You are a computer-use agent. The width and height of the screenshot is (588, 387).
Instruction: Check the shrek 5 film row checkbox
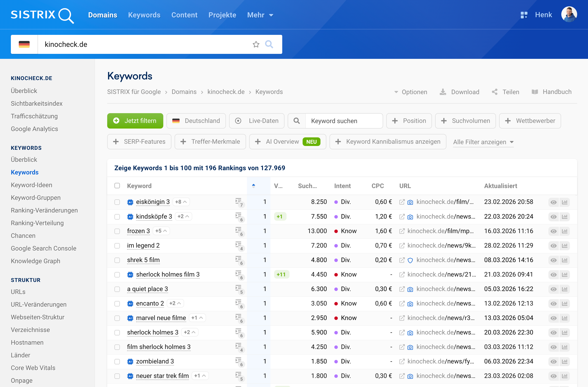click(x=117, y=260)
